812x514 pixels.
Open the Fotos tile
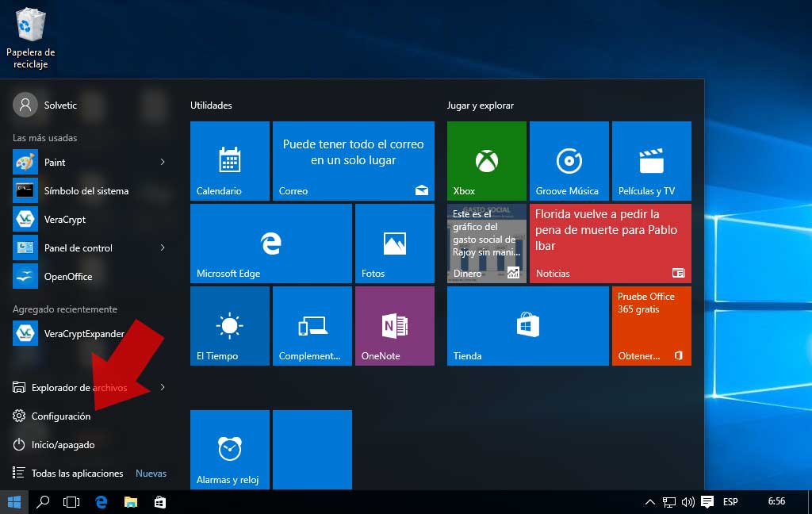(394, 244)
